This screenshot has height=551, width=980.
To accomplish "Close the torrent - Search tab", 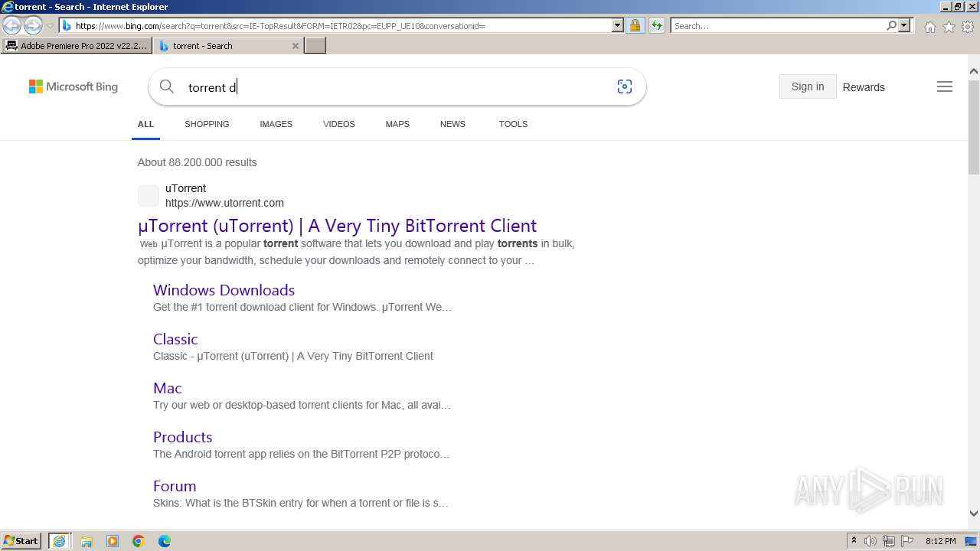I will pos(296,46).
